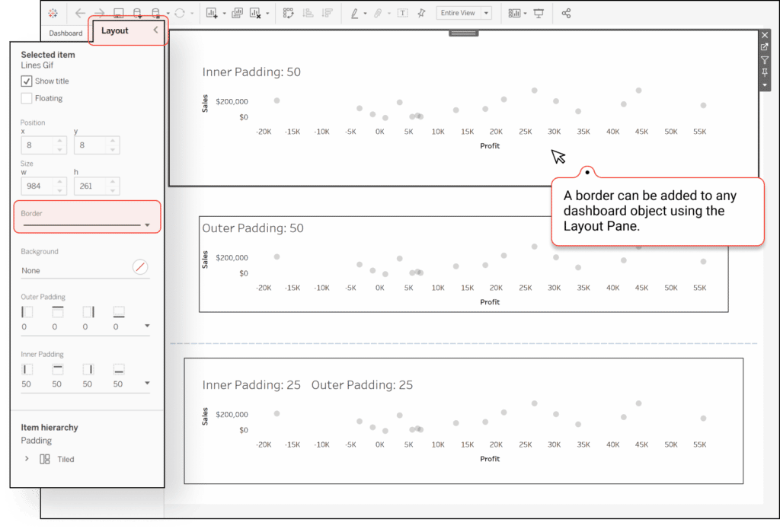Image resolution: width=780 pixels, height=532 pixels.
Task: Pause auto updates via the cylinder icon
Action: (x=155, y=14)
